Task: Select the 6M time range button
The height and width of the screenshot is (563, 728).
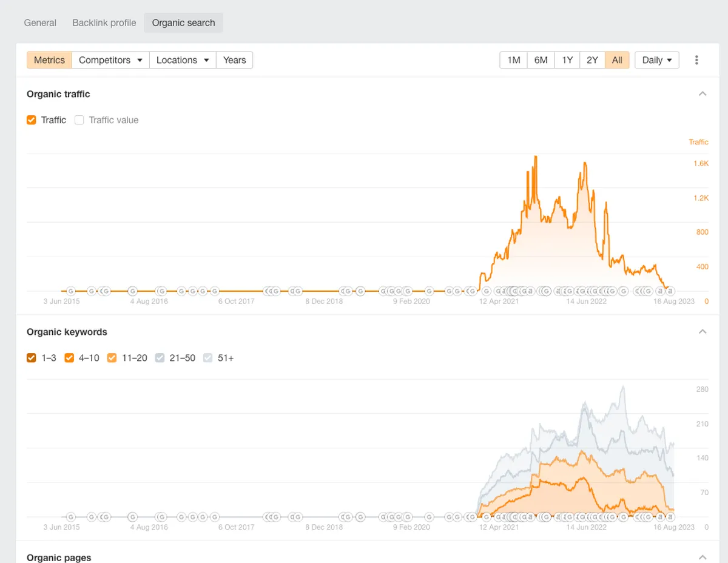Action: [x=541, y=60]
